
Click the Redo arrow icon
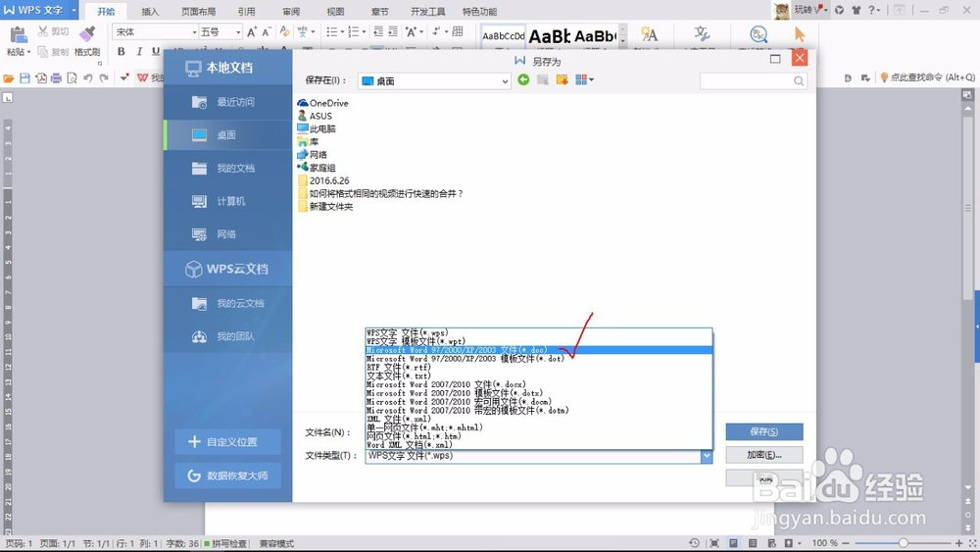point(104,78)
